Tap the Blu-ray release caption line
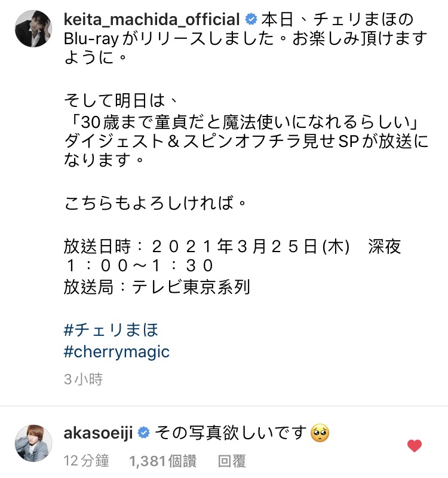The image size is (448, 478). [246, 39]
